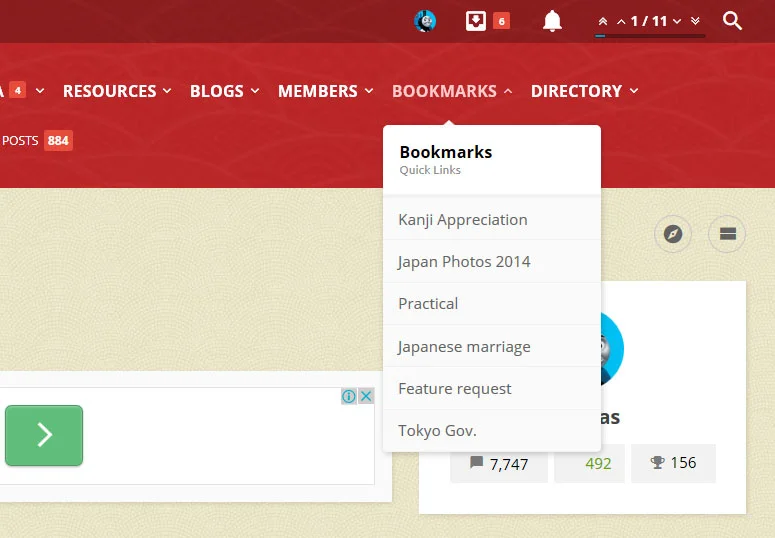Open the DIRECTORY menu
775x538 pixels.
tap(576, 91)
